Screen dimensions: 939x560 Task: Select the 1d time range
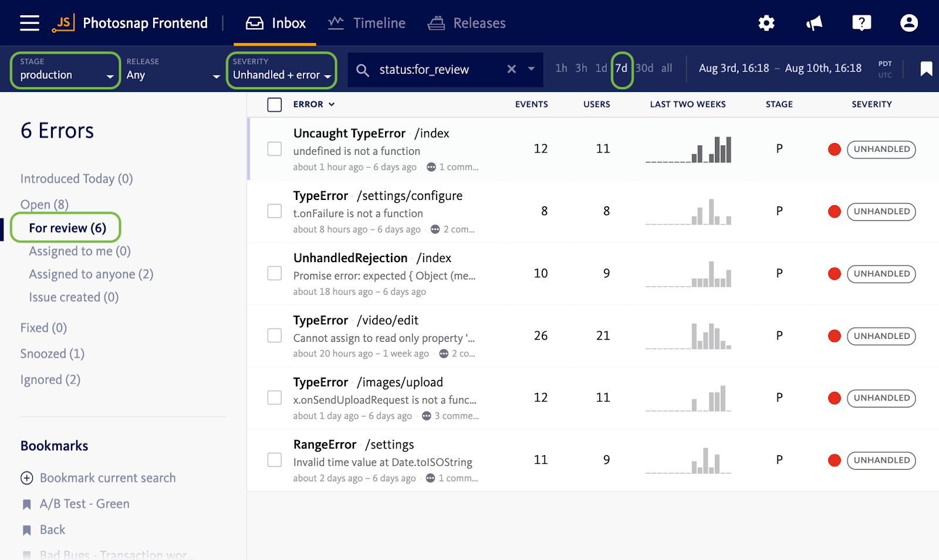tap(601, 68)
